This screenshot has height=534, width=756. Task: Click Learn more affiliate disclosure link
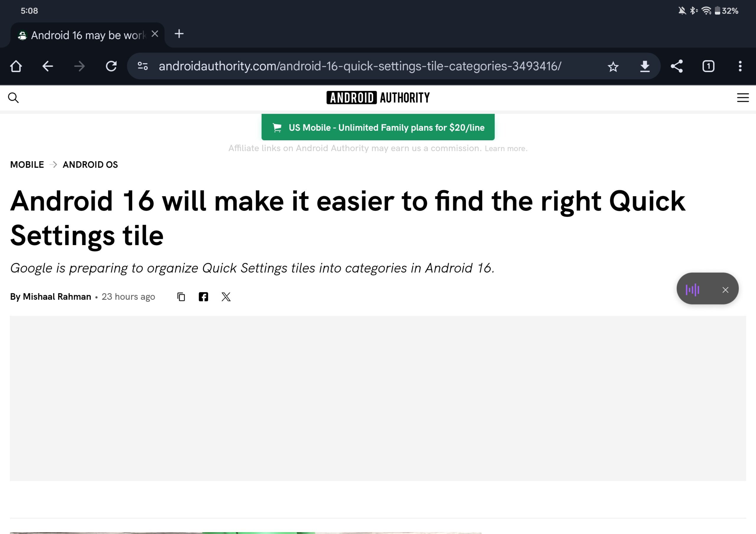click(506, 148)
